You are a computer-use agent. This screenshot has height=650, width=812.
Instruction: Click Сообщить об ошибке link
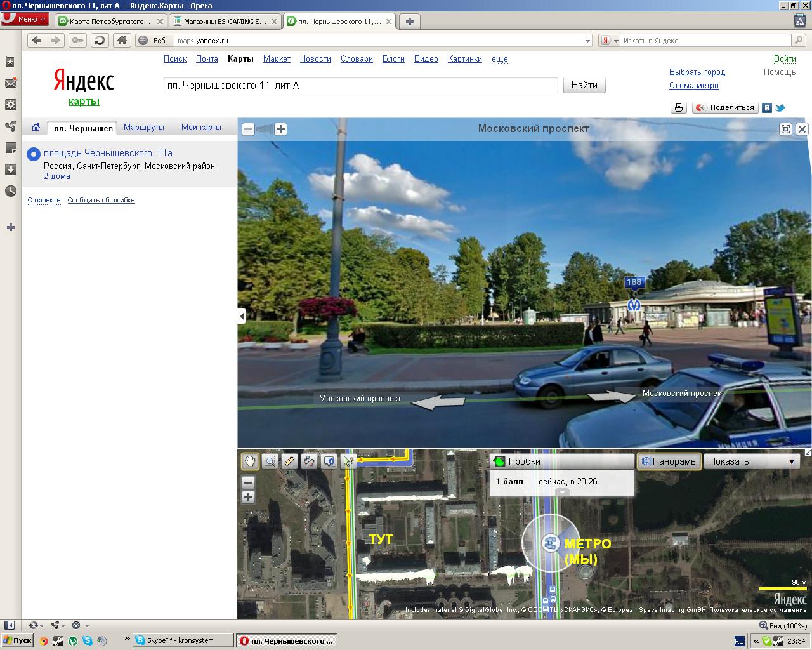(x=101, y=200)
